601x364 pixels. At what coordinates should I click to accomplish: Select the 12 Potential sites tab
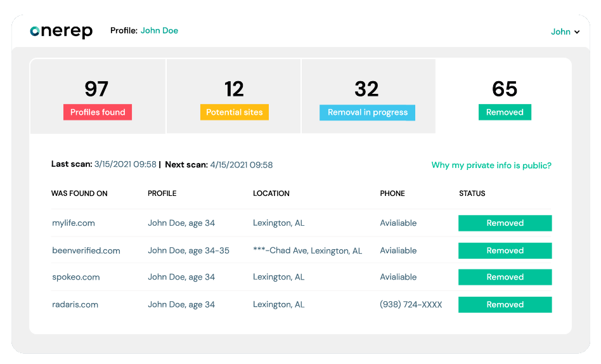pyautogui.click(x=234, y=96)
